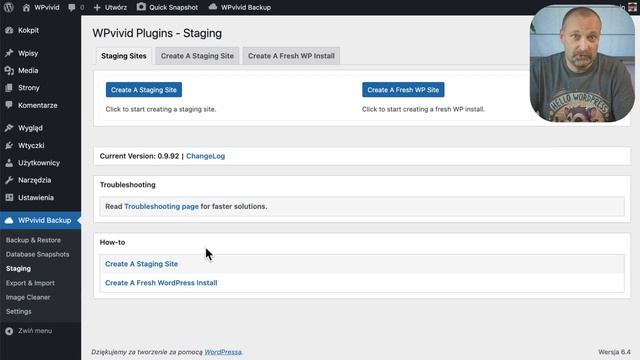Click the Wygląd brush icon
This screenshot has width=640, height=360.
coord(9,128)
